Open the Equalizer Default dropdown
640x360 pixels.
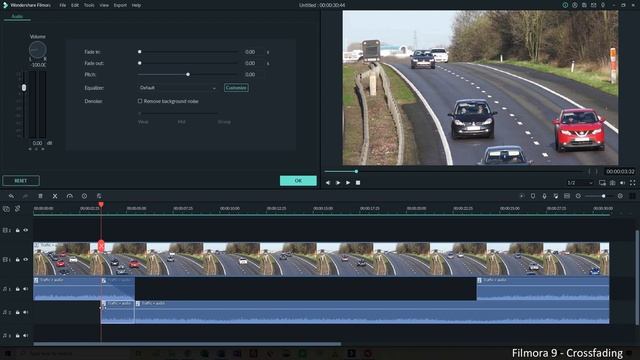point(177,88)
